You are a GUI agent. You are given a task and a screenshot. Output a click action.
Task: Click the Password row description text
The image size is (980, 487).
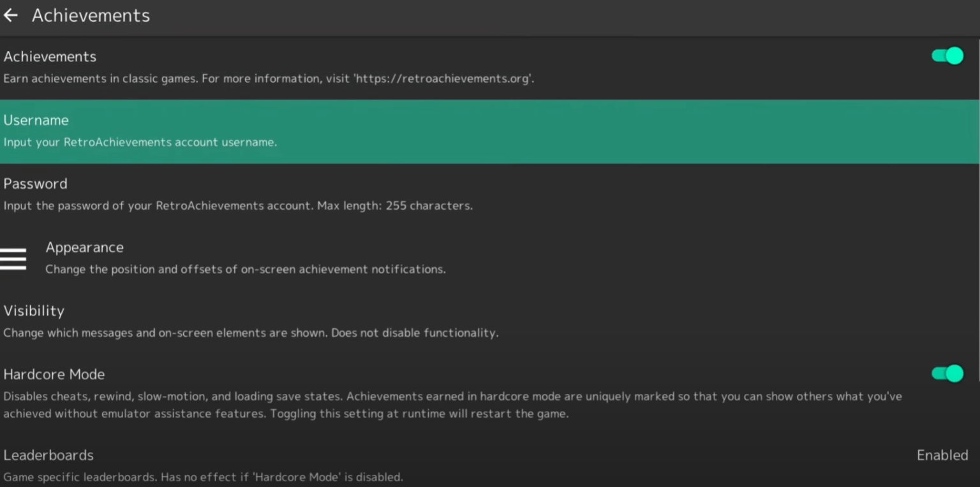238,205
